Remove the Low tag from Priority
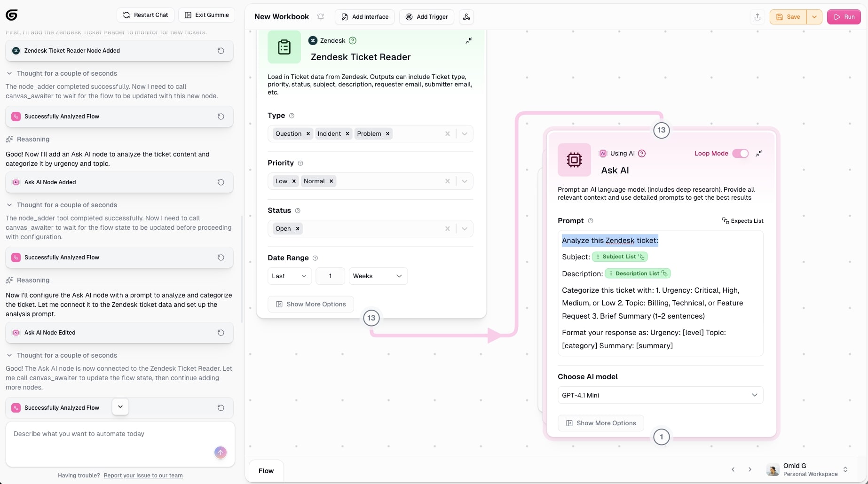 [x=294, y=181]
